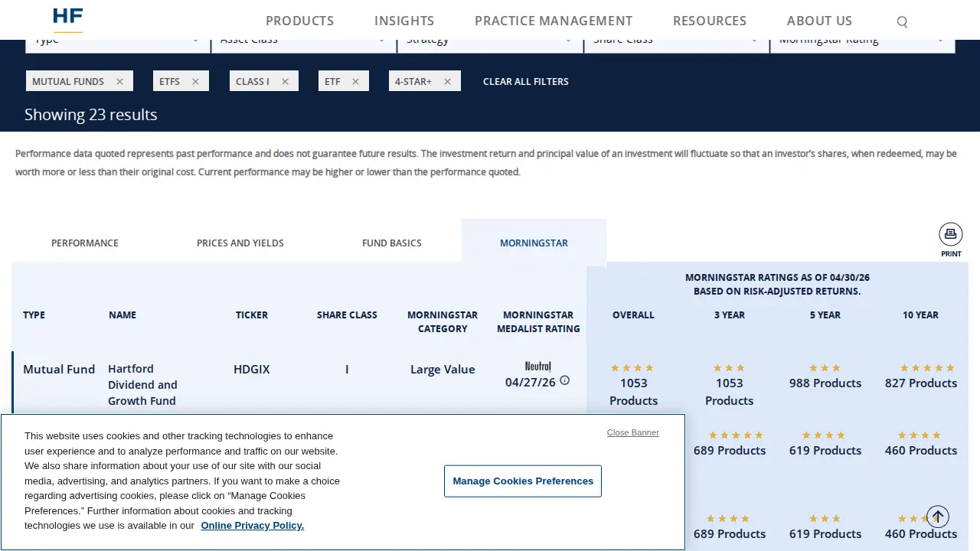Select the MORNINGSTAR tab
The image size is (980, 551).
(x=534, y=243)
